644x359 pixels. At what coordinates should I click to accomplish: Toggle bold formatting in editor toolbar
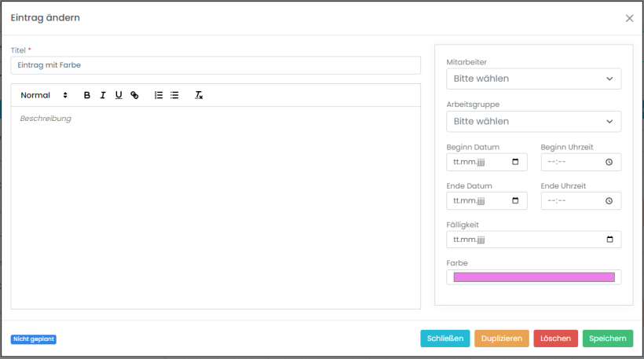87,95
